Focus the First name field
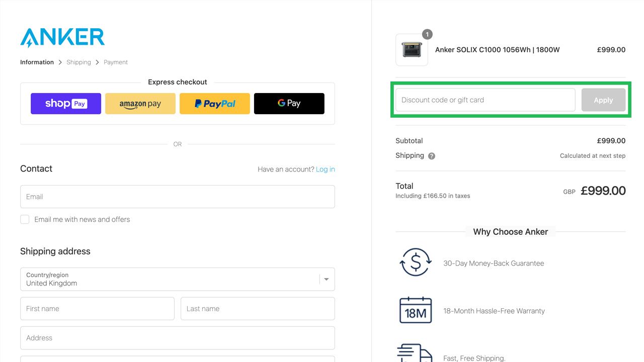Screen dimensions: 644x362 coord(97,309)
